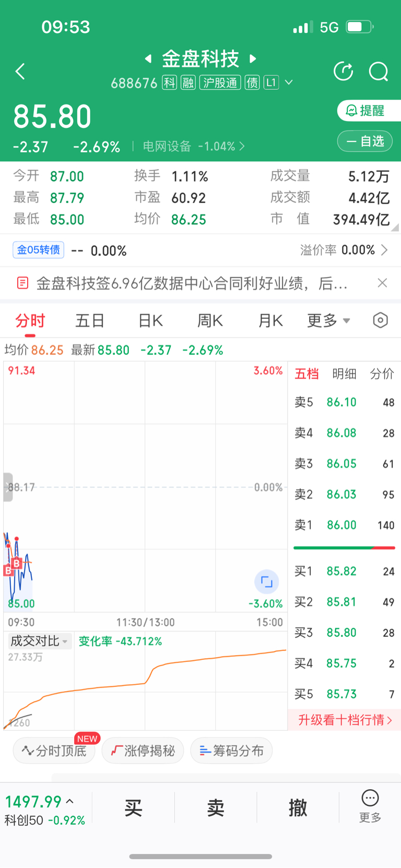401x868 pixels.
Task: Expand stock tags chevron next to L1
Action: pos(289,82)
